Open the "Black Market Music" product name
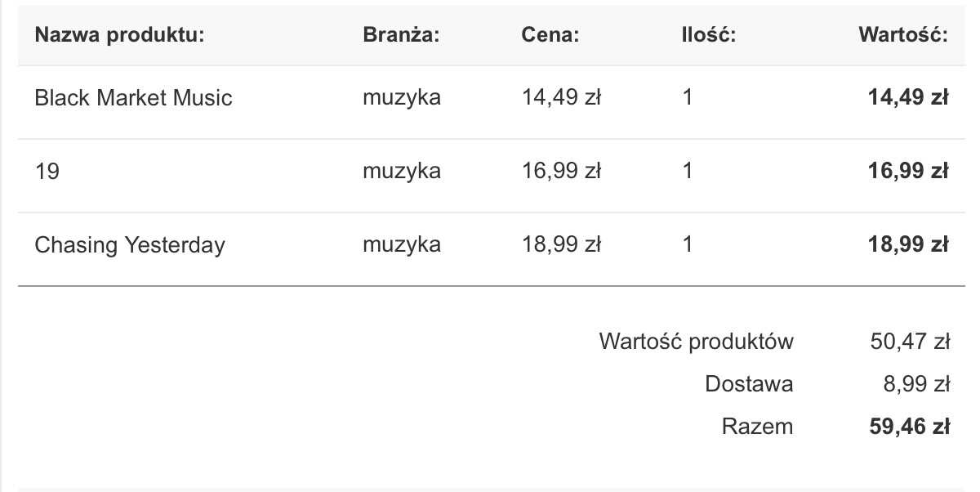The height and width of the screenshot is (492, 980). click(x=133, y=98)
